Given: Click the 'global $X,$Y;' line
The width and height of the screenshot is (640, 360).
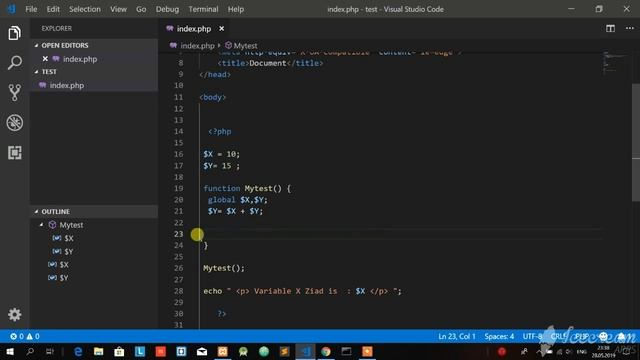Looking at the screenshot, I should point(238,200).
